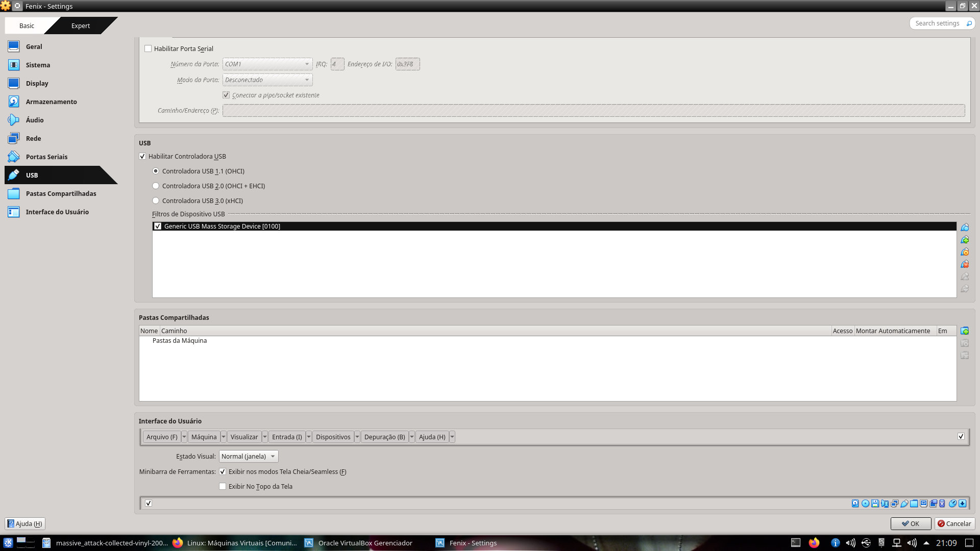Add a new shared folder
Screen dimensions: 980x551
(x=965, y=331)
